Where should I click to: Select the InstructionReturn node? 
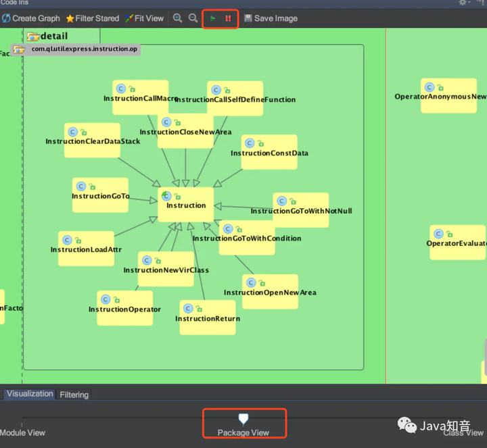pos(208,318)
